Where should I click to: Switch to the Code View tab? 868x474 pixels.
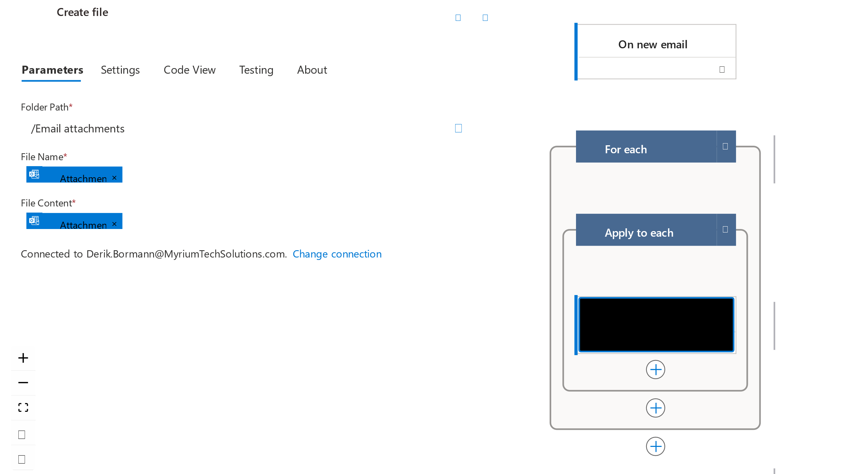point(189,70)
